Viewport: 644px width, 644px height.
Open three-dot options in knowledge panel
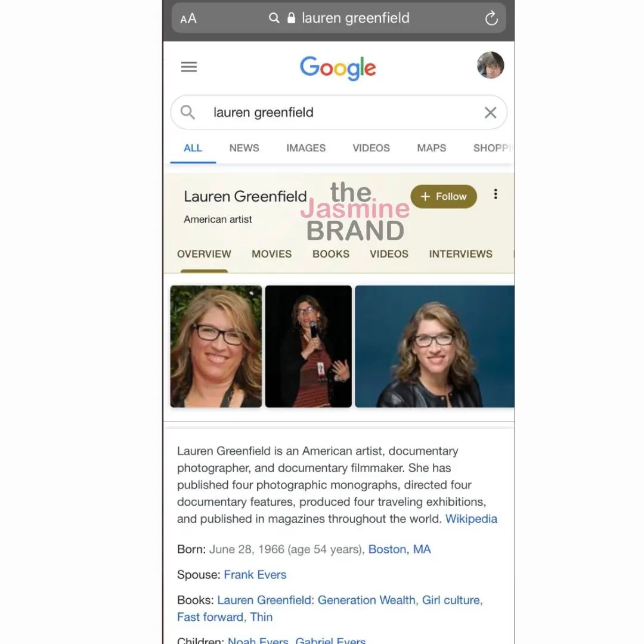(x=496, y=194)
